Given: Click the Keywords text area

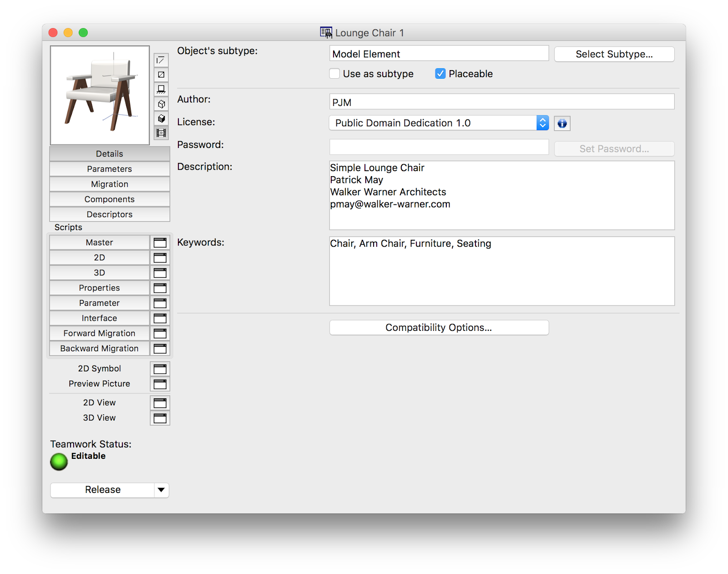Looking at the screenshot, I should (502, 271).
